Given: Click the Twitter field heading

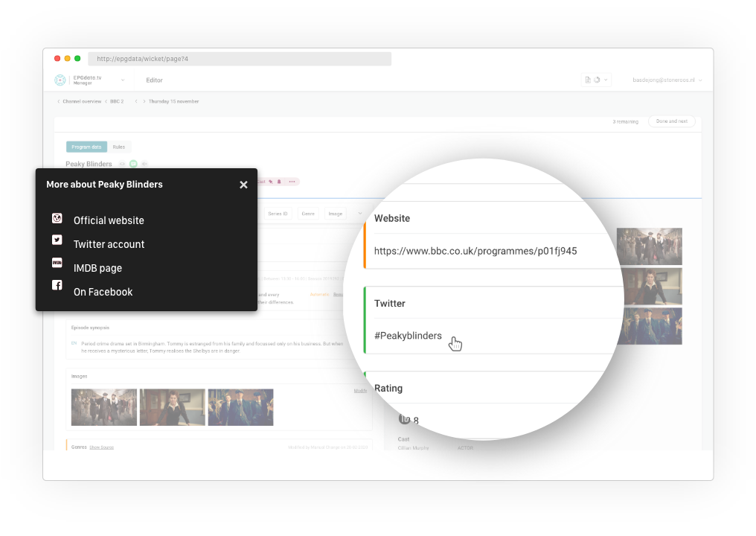Looking at the screenshot, I should pyautogui.click(x=390, y=304).
